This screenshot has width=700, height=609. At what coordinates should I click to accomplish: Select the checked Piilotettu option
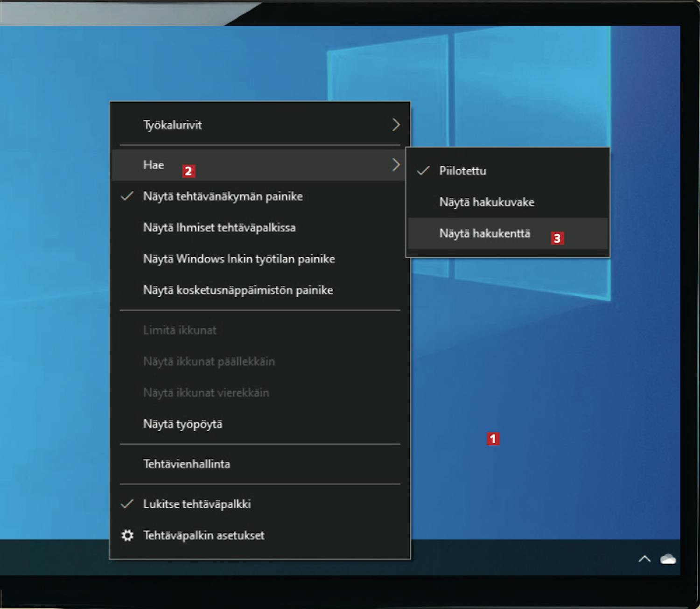(462, 171)
